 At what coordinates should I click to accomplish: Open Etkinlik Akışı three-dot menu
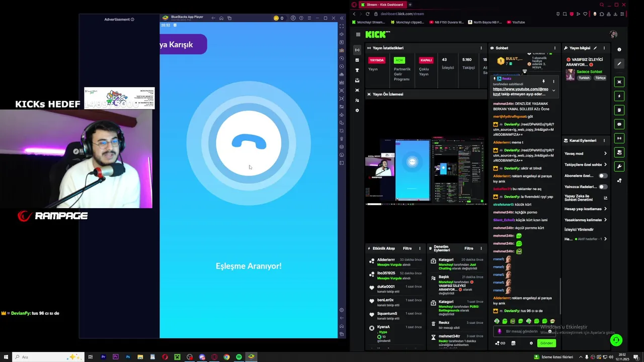pyautogui.click(x=420, y=248)
